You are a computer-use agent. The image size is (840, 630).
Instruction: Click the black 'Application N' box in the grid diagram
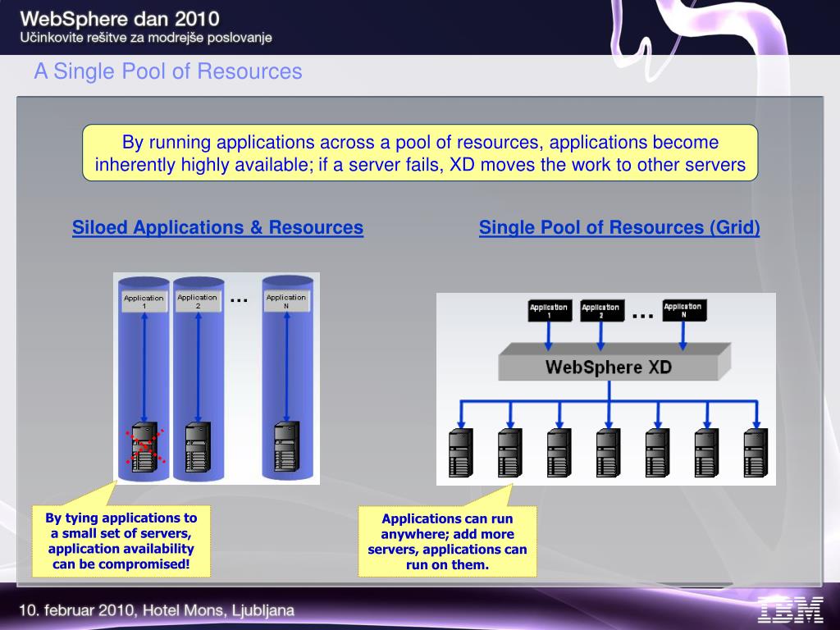(x=683, y=310)
